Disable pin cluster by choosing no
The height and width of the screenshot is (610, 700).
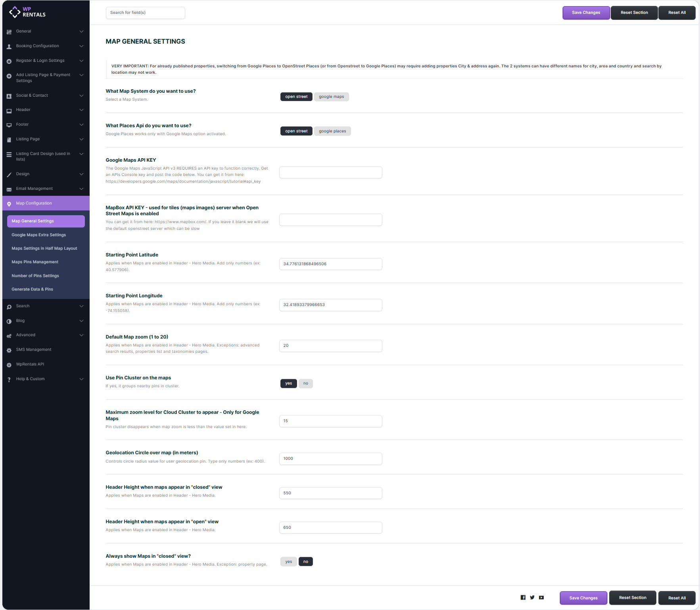tap(305, 383)
